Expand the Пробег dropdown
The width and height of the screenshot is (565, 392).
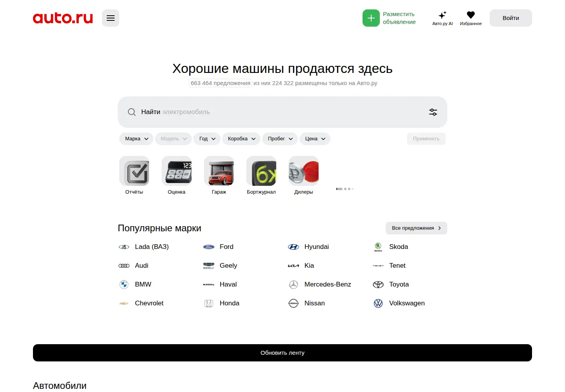click(x=280, y=139)
